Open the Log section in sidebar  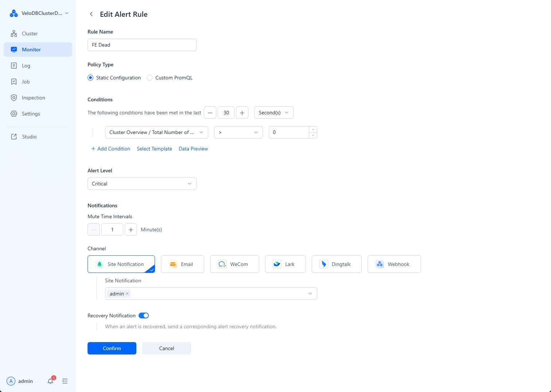pyautogui.click(x=26, y=66)
